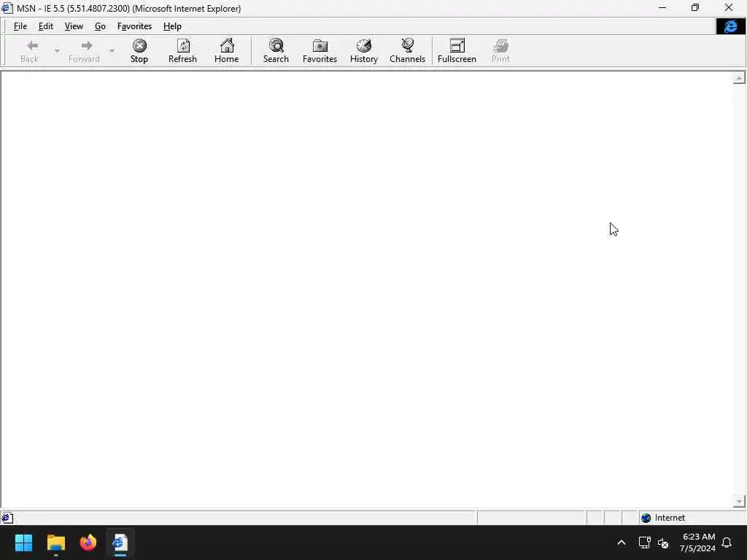Image resolution: width=747 pixels, height=560 pixels.
Task: Open File Explorer from the taskbar
Action: click(55, 542)
